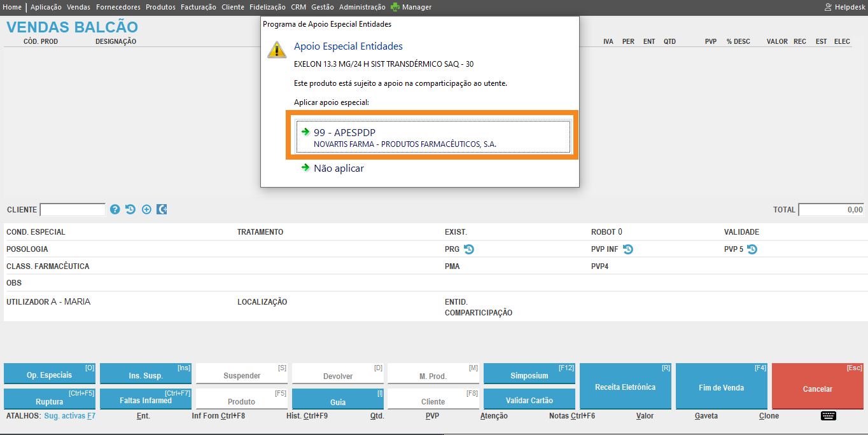This screenshot has width=868, height=435.
Task: Open the on-screen keyboard icon
Action: pos(828,416)
